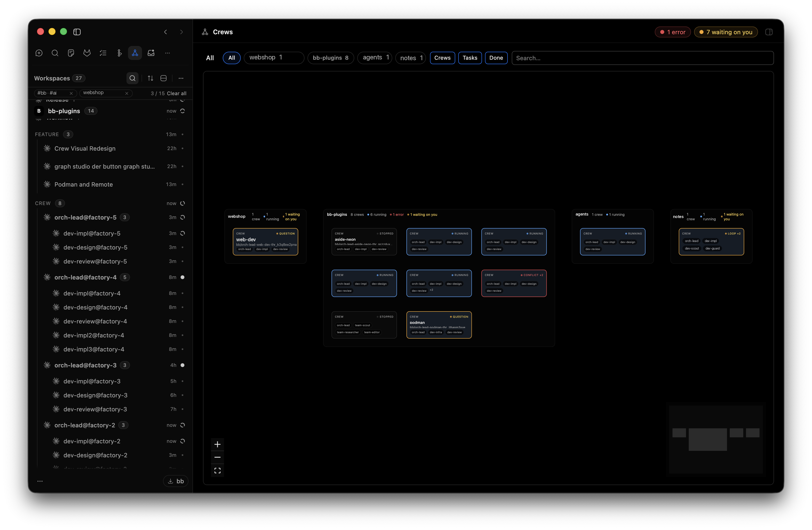Open the 7 waiting on you badge
812x530 pixels.
[726, 32]
